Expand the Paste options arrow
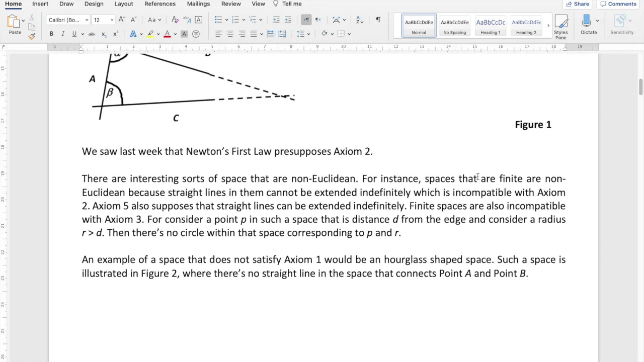644x362 pixels. click(x=23, y=21)
